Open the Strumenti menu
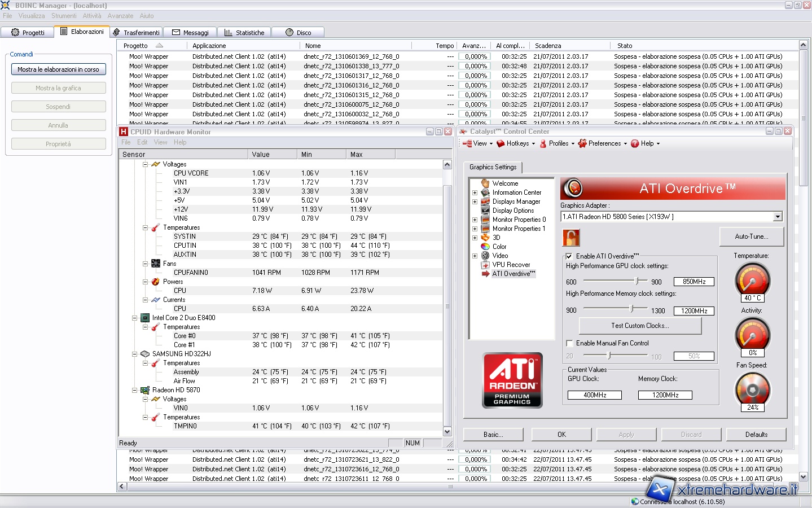Viewport: 812px width, 508px height. pos(64,16)
